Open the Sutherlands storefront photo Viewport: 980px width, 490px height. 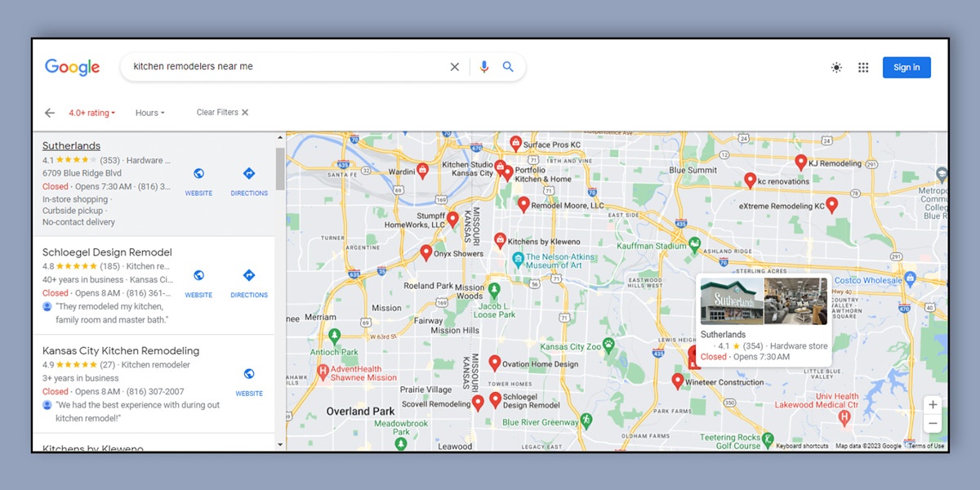coord(732,301)
